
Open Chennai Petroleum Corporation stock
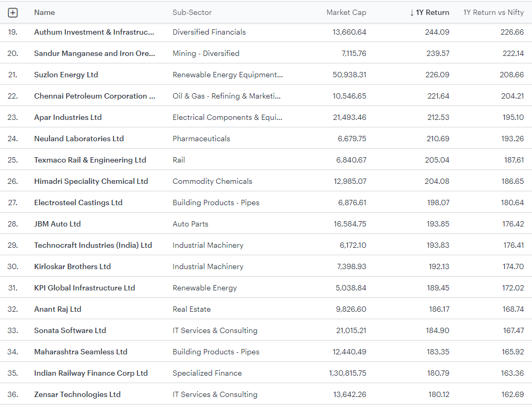pos(95,96)
